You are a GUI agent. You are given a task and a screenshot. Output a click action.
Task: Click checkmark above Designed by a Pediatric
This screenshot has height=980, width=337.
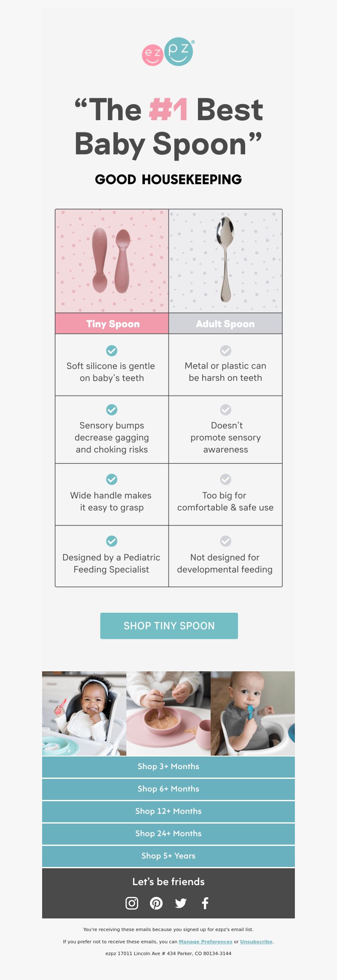point(112,541)
